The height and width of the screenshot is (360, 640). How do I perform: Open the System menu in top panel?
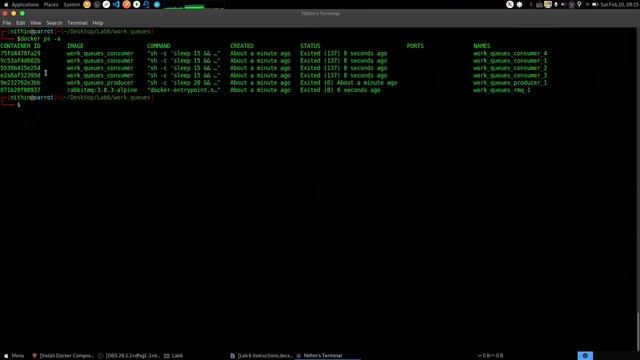[71, 4]
